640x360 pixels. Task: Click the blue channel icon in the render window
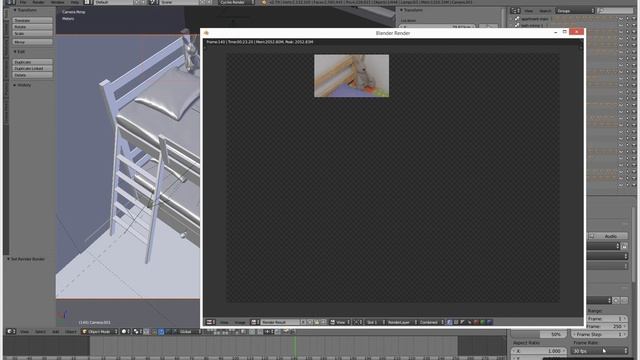(x=489, y=322)
